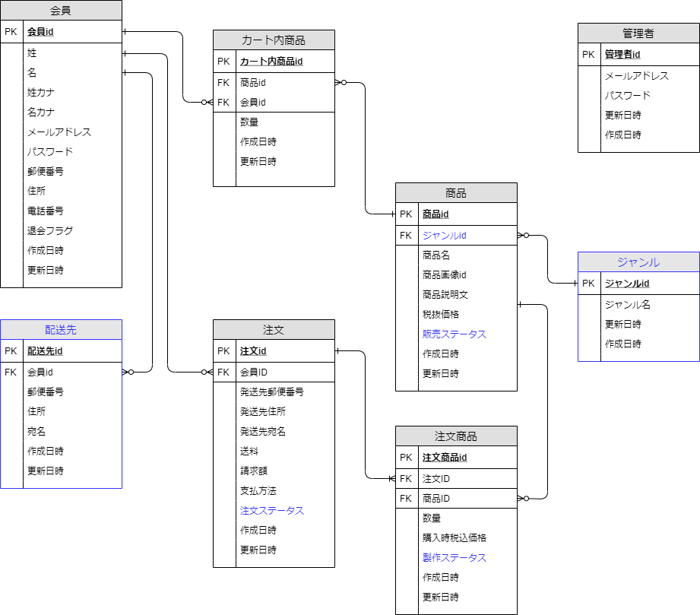This screenshot has width=700, height=615.
Task: Select the カート内商品 entity header
Action: point(274,40)
